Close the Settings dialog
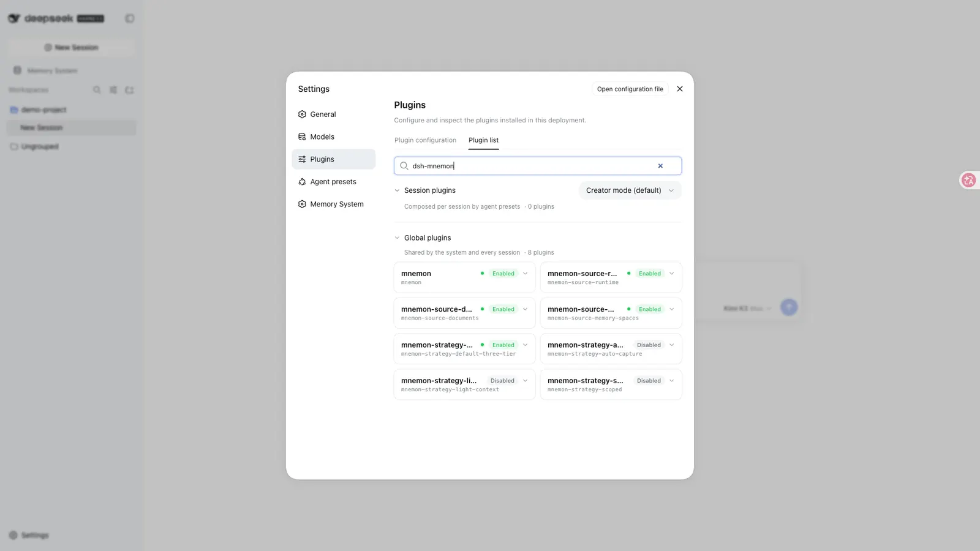Image resolution: width=980 pixels, height=551 pixels. point(680,89)
